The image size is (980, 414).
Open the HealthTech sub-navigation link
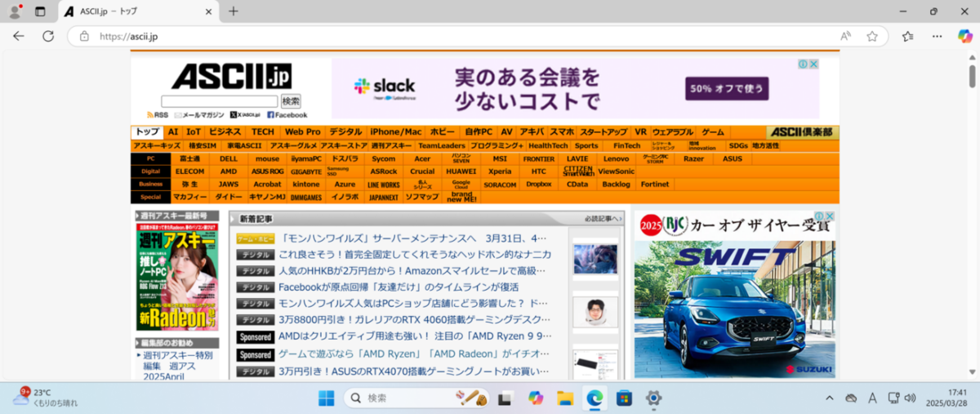(548, 145)
